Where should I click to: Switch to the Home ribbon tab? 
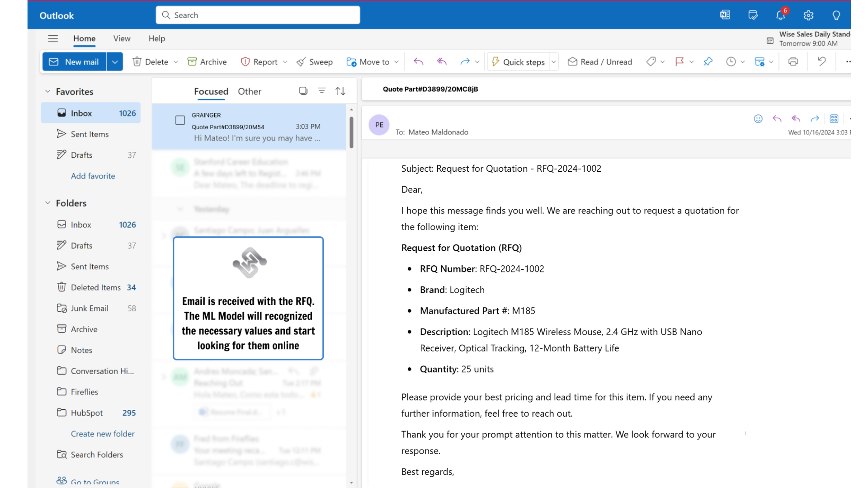click(x=85, y=39)
